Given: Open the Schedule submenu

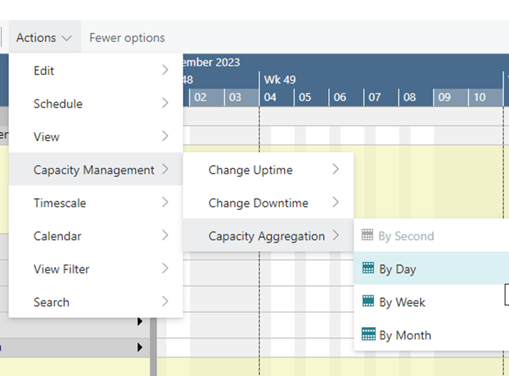Looking at the screenshot, I should point(96,103).
